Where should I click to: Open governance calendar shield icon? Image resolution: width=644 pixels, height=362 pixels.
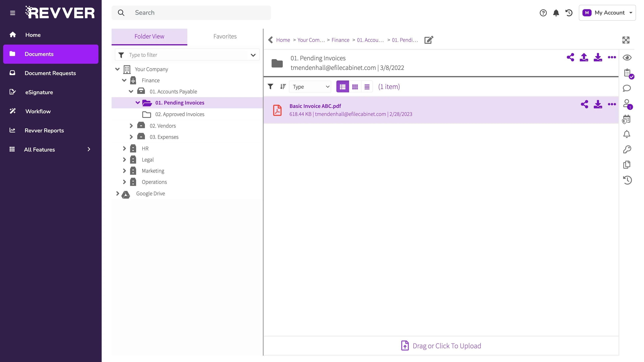626,119
